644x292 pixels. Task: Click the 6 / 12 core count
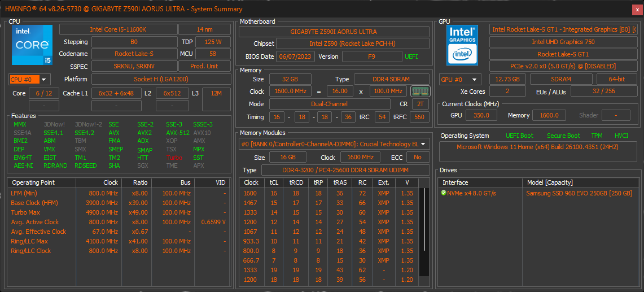[x=44, y=93]
